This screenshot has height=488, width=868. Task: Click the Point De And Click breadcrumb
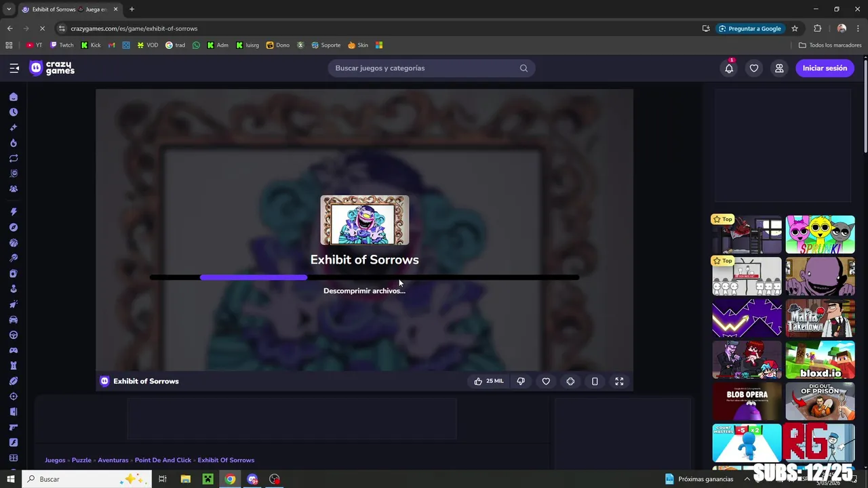(x=163, y=460)
